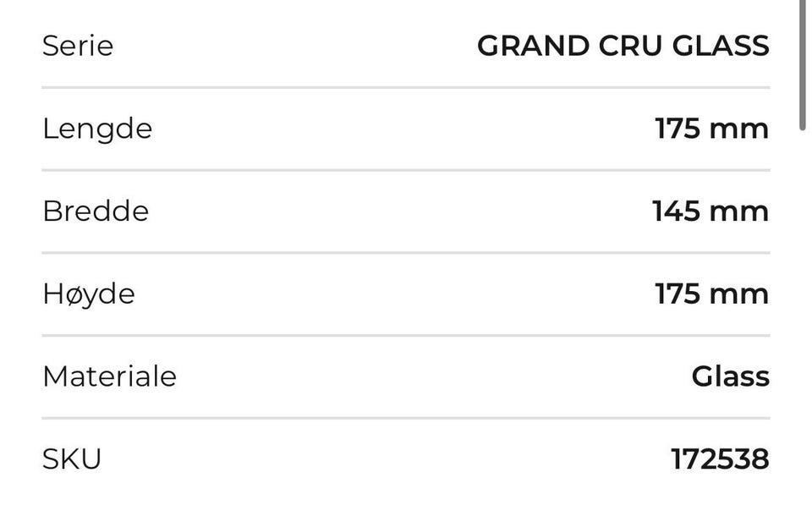This screenshot has width=812, height=505.
Task: Click the mm unit in Bredde row
Action: [x=738, y=211]
